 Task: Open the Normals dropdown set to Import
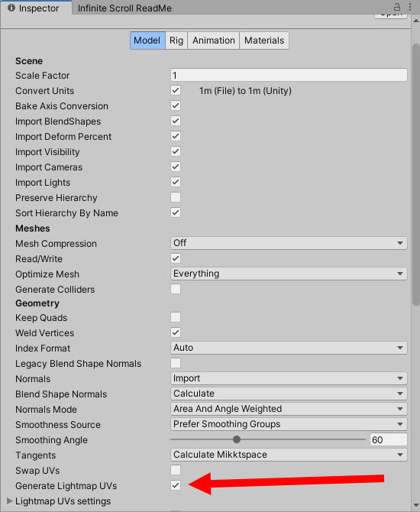point(289,378)
